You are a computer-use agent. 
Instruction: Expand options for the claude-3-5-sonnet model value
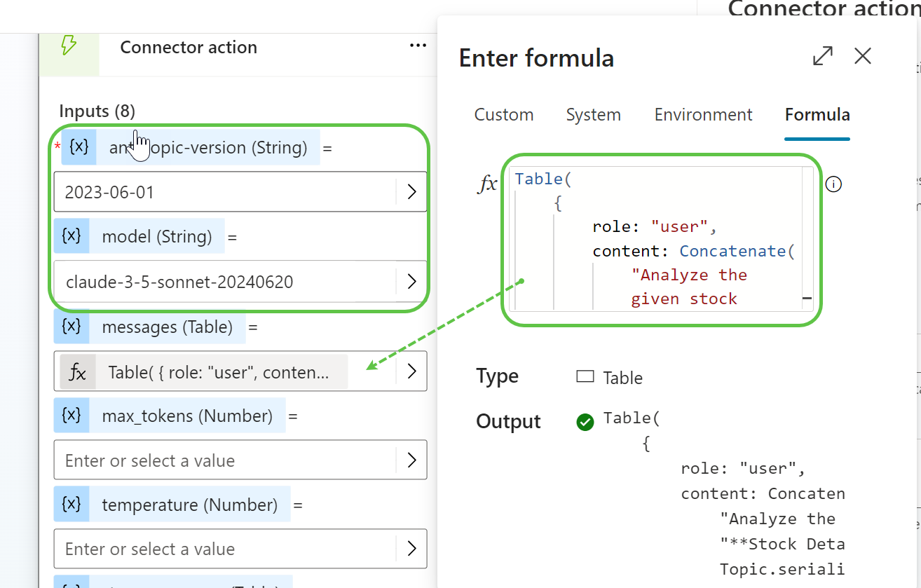click(411, 282)
